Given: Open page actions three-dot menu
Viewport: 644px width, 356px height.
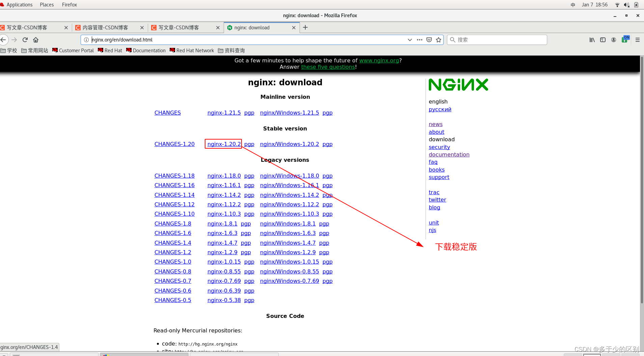Looking at the screenshot, I should [419, 40].
